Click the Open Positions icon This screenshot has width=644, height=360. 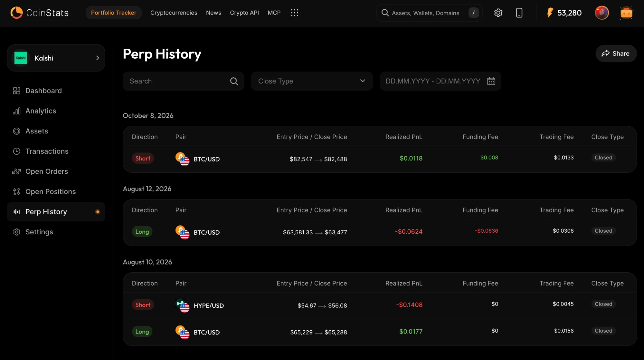16,192
